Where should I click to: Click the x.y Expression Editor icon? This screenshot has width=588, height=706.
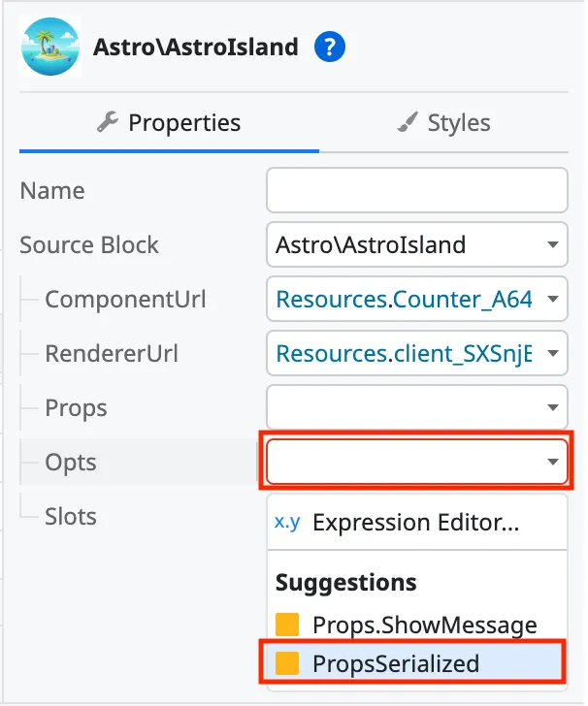click(x=287, y=523)
